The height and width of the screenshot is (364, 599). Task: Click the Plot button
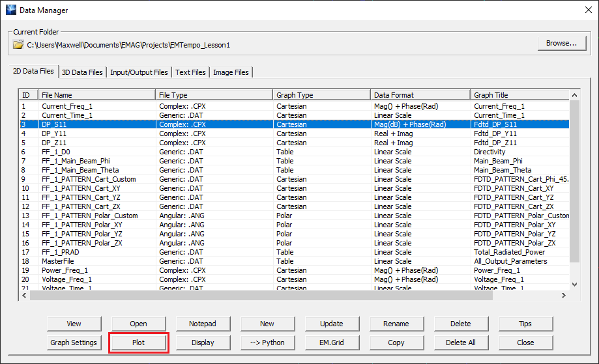[x=138, y=343]
